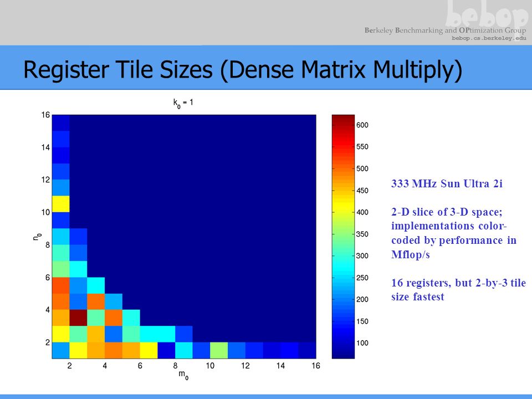Click the '16' tick on the m0 axis
The height and width of the screenshot is (399, 532).
tap(316, 366)
